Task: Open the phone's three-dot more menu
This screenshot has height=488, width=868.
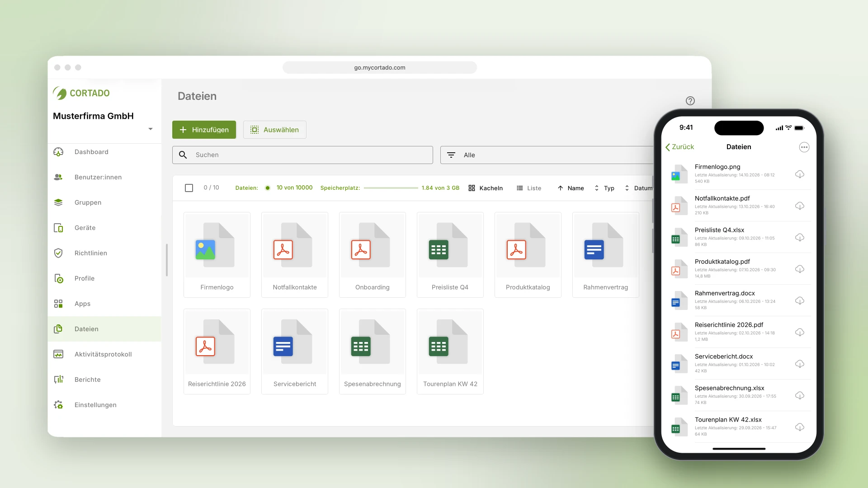Action: tap(804, 147)
